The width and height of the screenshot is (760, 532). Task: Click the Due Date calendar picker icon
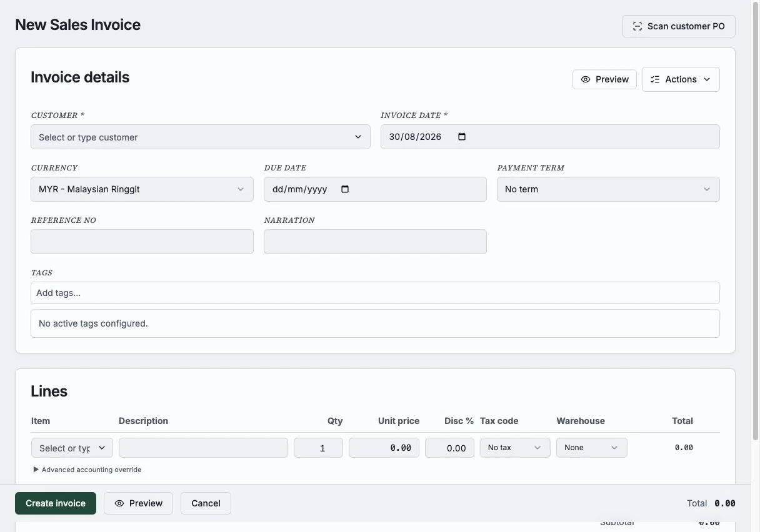[x=345, y=189]
